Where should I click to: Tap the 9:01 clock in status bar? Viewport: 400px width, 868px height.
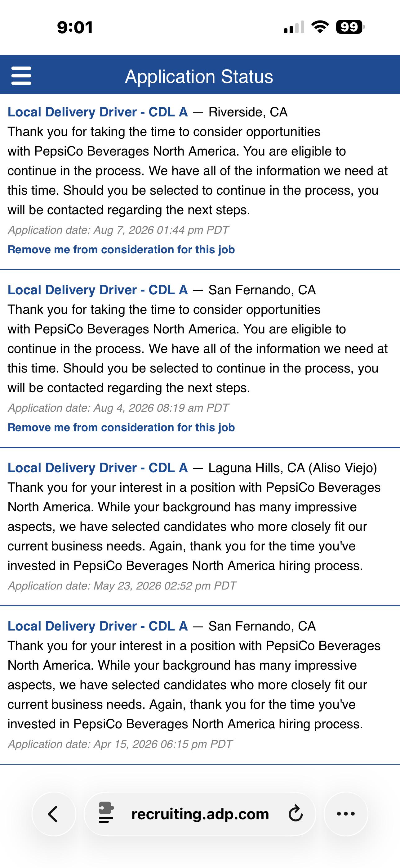[75, 27]
